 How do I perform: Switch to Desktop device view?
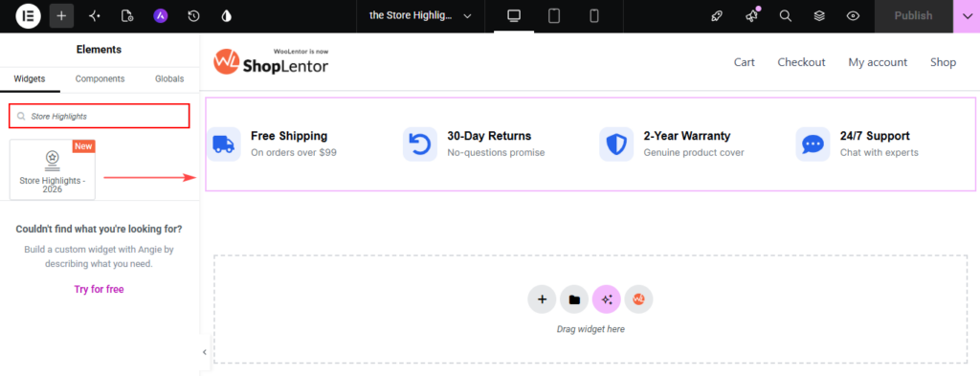[x=514, y=15]
